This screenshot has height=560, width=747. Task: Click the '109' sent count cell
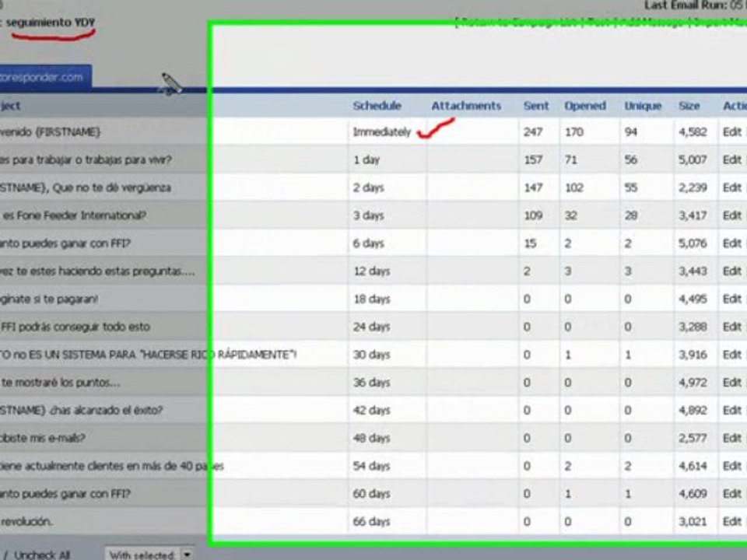(x=533, y=215)
